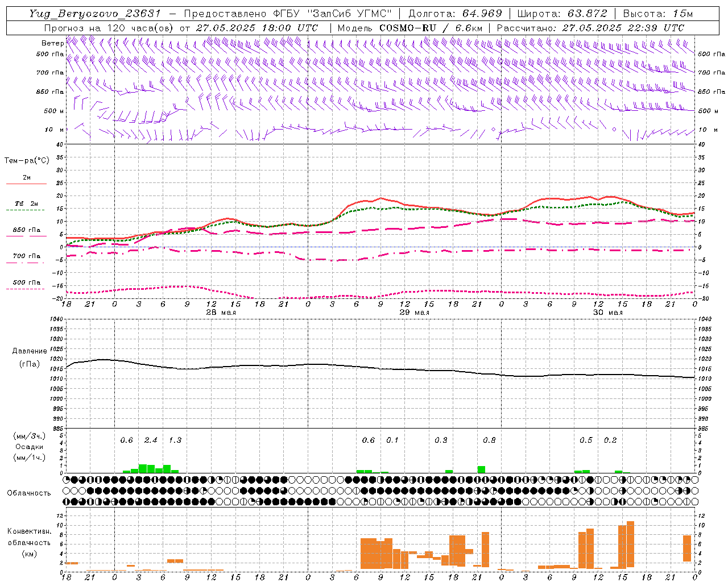This screenshot has height=582, width=728.
Task: Click the 30 мая date label
Action: [608, 313]
